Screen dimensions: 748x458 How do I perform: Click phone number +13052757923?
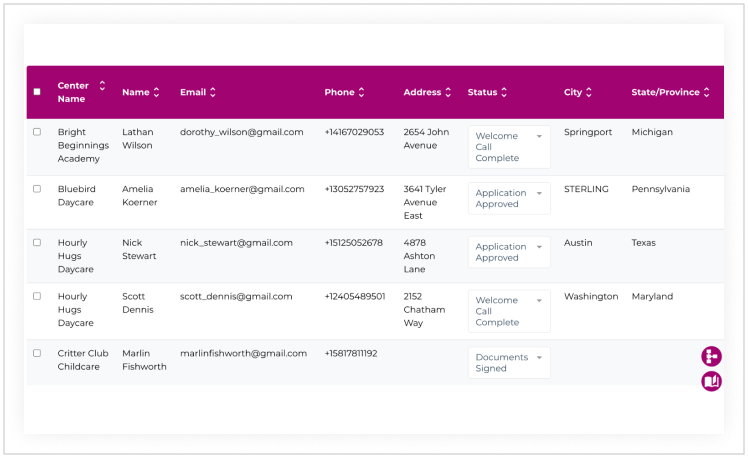click(x=354, y=189)
